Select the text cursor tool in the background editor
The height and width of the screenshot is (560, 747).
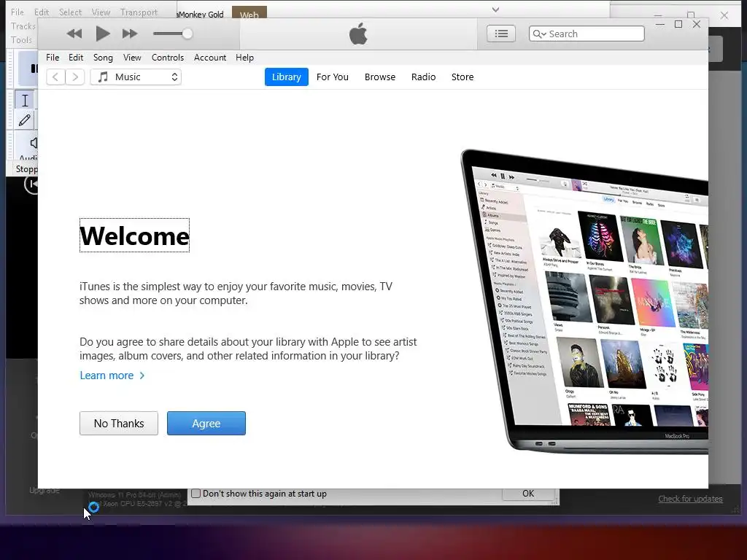point(25,101)
